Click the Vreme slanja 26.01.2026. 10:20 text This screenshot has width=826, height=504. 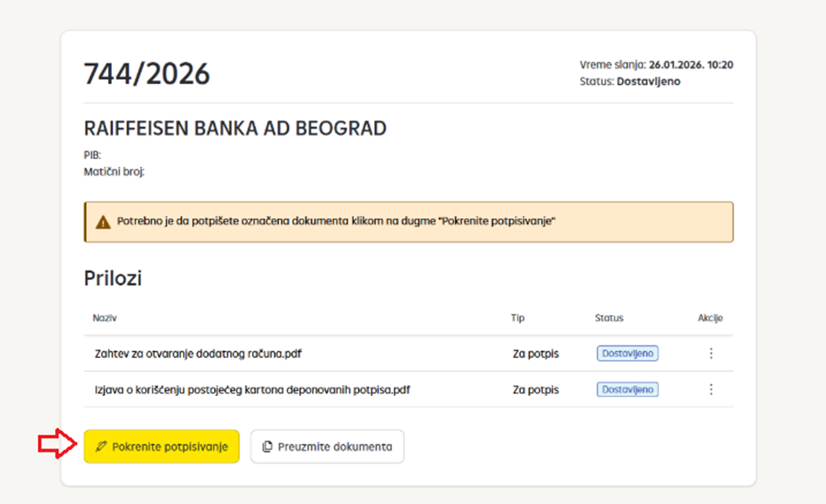pyautogui.click(x=657, y=65)
